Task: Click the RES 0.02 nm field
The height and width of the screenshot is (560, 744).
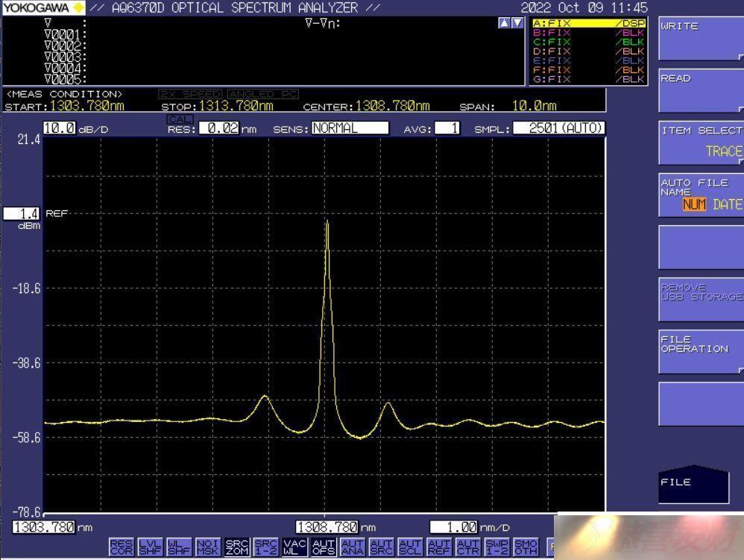Action: pos(218,128)
